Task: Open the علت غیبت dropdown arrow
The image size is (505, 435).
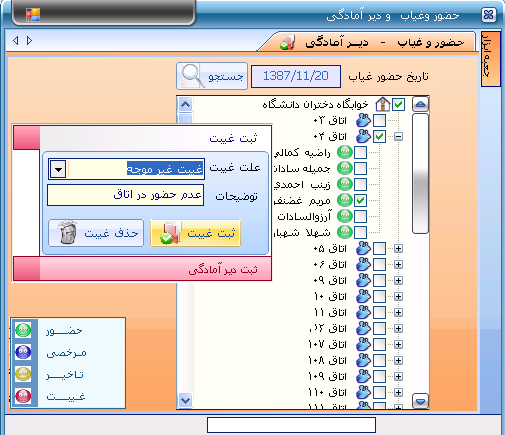Action: tap(58, 169)
